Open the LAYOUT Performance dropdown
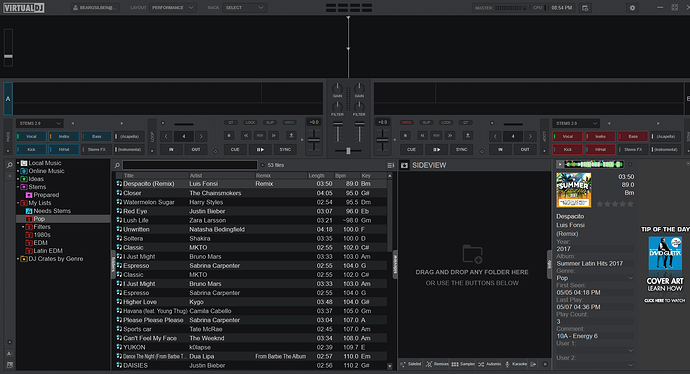Screen dimensions: 690x374 [x=172, y=8]
